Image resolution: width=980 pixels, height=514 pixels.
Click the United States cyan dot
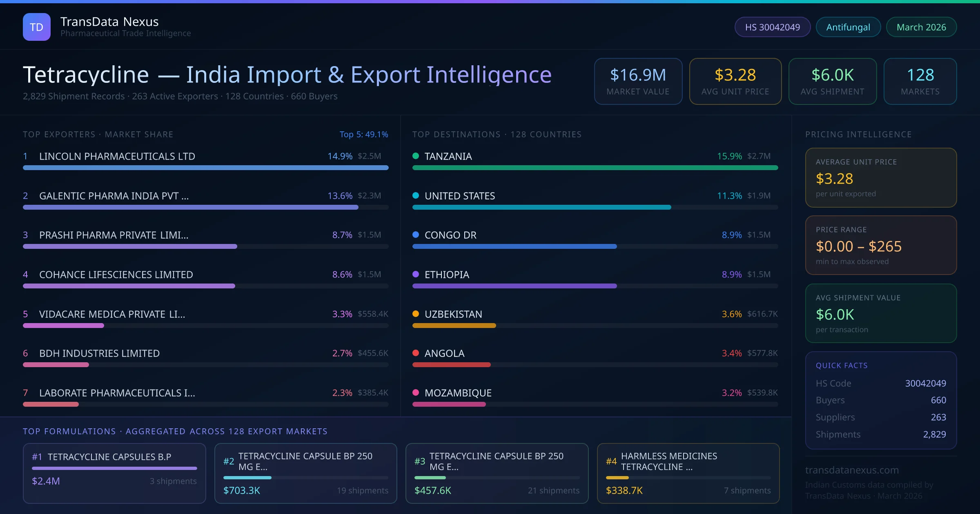tap(416, 195)
